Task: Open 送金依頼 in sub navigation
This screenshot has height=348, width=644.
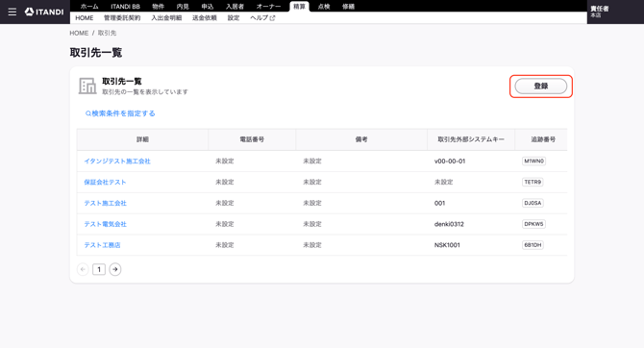Action: (205, 17)
